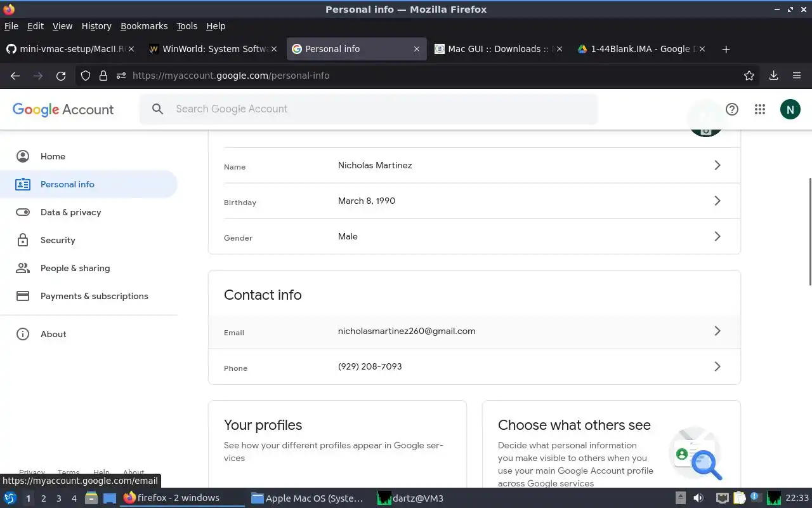
Task: Open a new tab with plus button
Action: pyautogui.click(x=726, y=49)
